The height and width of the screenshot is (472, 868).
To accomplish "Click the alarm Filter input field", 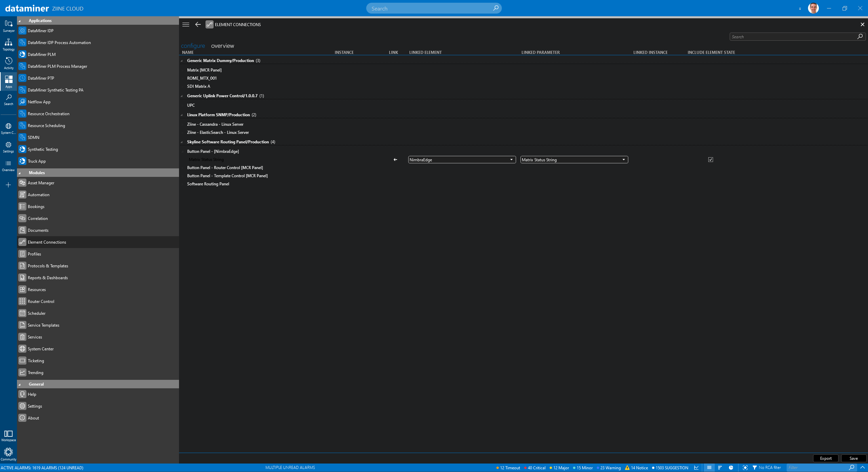I will point(821,468).
